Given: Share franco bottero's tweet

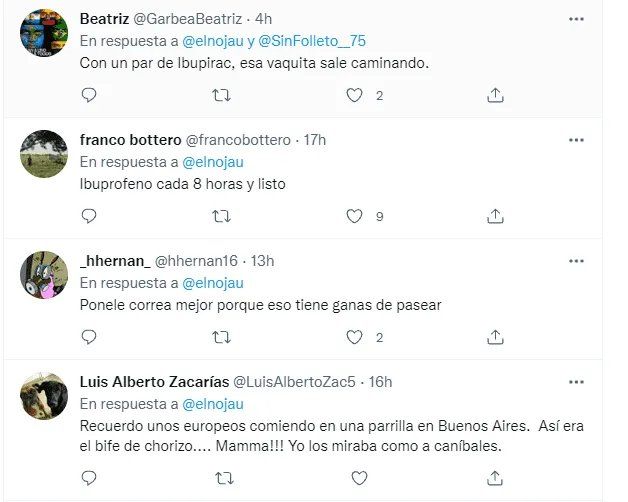Looking at the screenshot, I should point(494,215).
